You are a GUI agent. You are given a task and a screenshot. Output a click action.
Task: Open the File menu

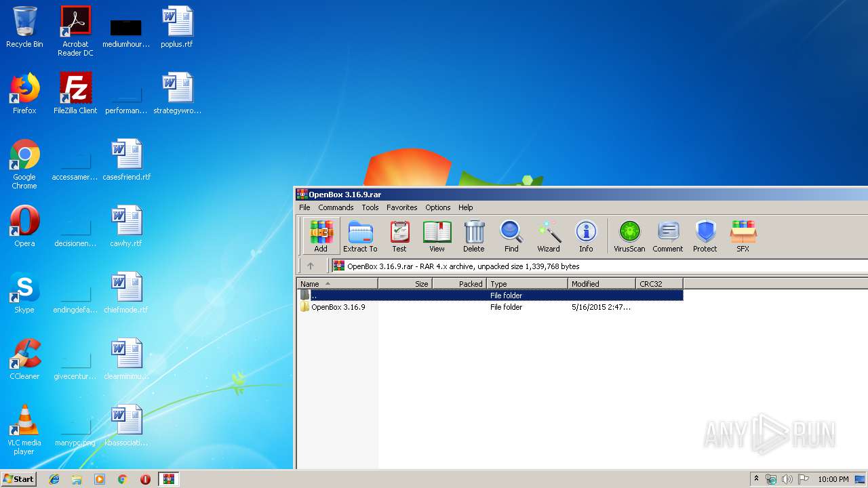(x=305, y=207)
